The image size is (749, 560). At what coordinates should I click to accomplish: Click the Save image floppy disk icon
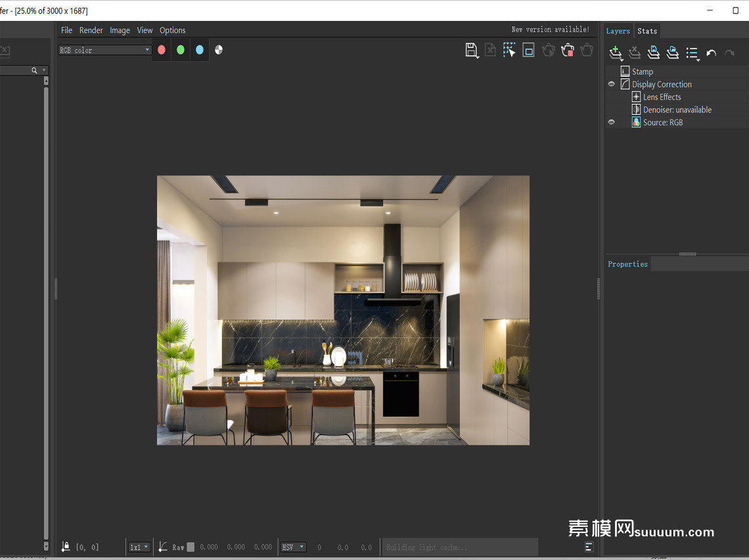click(471, 50)
